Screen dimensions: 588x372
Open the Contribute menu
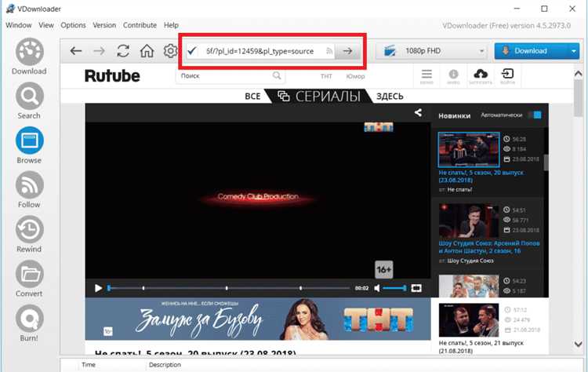click(140, 25)
